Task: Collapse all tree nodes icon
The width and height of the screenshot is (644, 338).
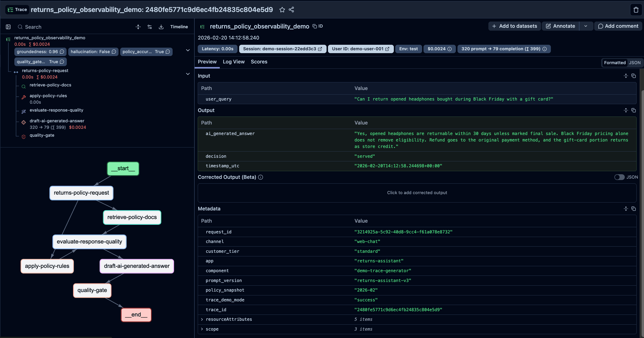Action: point(138,27)
